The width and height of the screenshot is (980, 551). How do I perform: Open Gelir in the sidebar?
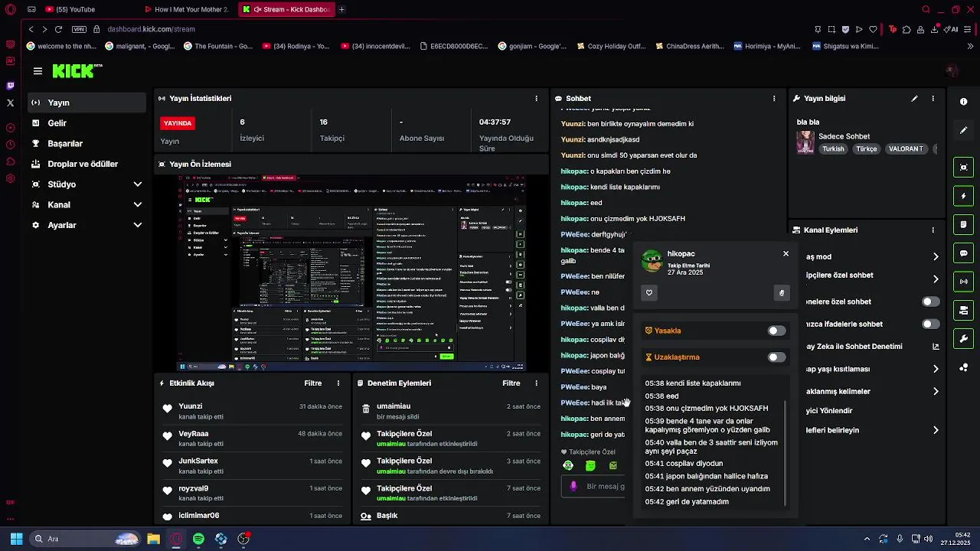(87, 123)
